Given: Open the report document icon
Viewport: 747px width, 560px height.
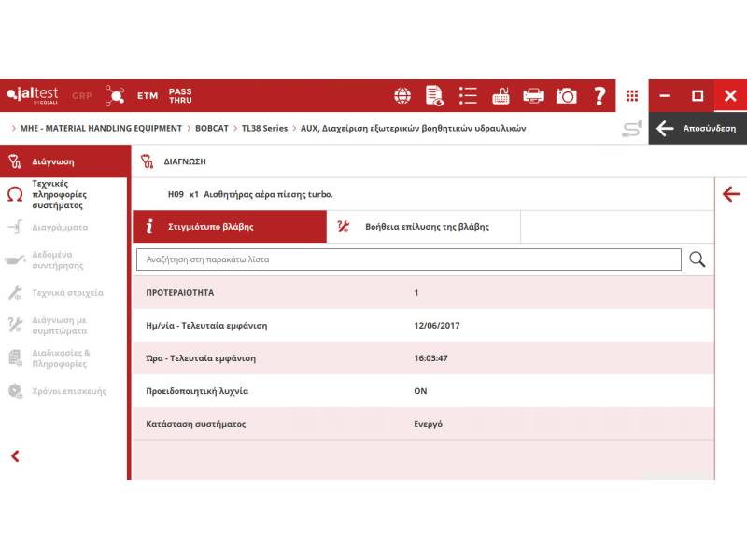Looking at the screenshot, I should click(x=434, y=96).
